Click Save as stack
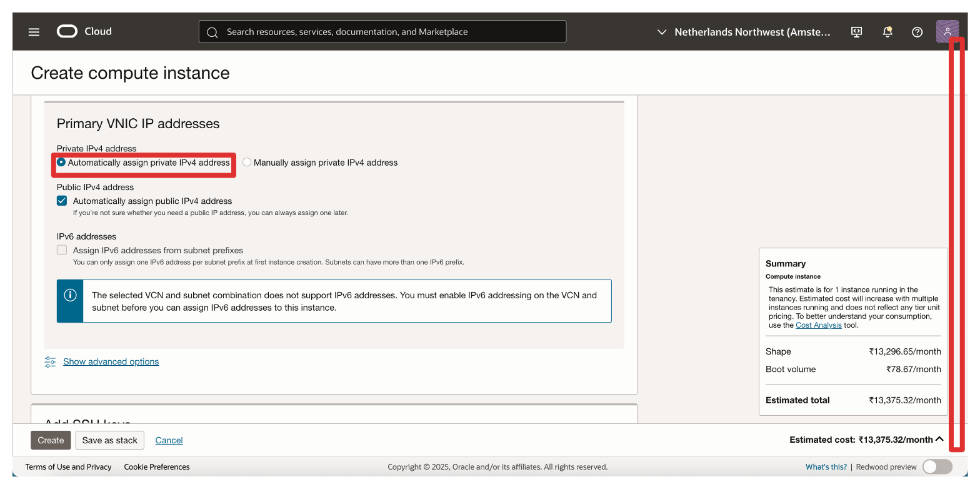980x489 pixels. [x=109, y=440]
